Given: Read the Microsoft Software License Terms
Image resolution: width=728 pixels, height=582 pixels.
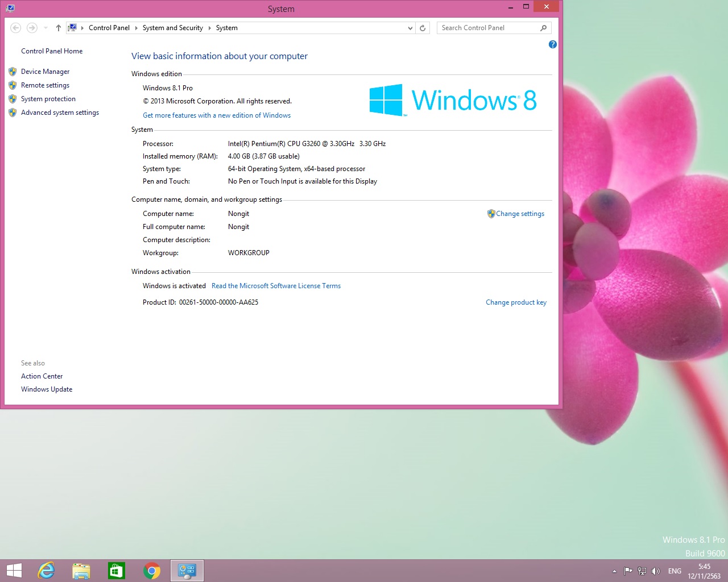Looking at the screenshot, I should pyautogui.click(x=276, y=286).
